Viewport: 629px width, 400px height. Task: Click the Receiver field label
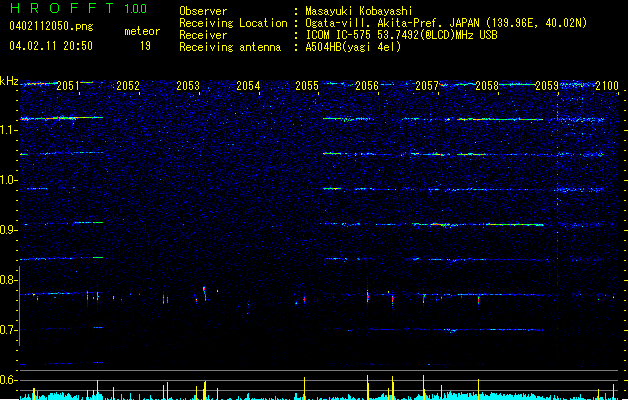click(x=203, y=35)
